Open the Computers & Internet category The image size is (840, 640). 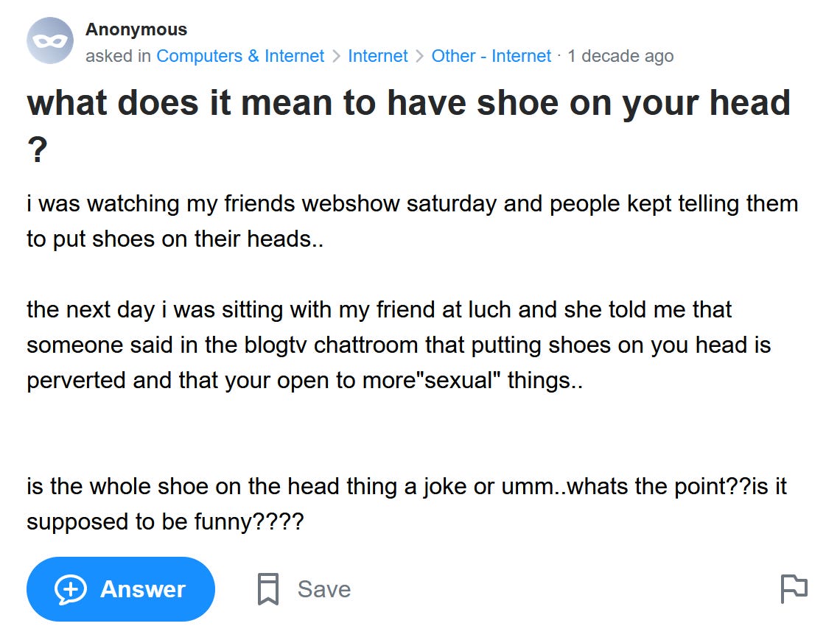(x=240, y=56)
